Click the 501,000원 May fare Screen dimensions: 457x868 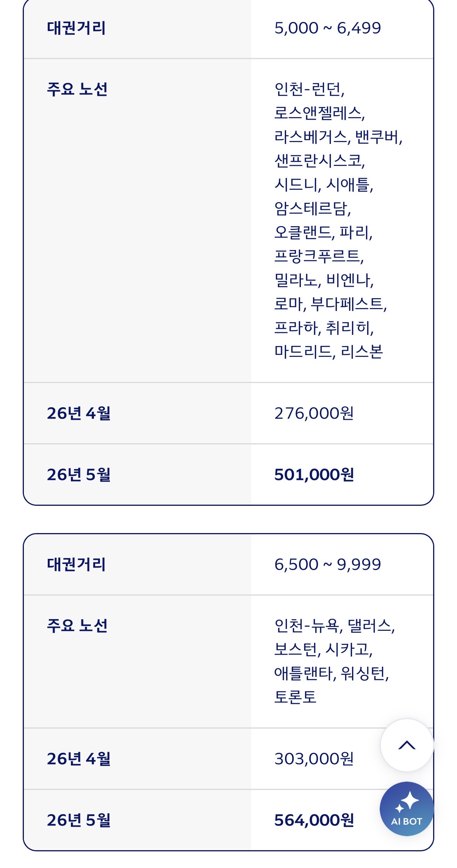[x=314, y=475]
